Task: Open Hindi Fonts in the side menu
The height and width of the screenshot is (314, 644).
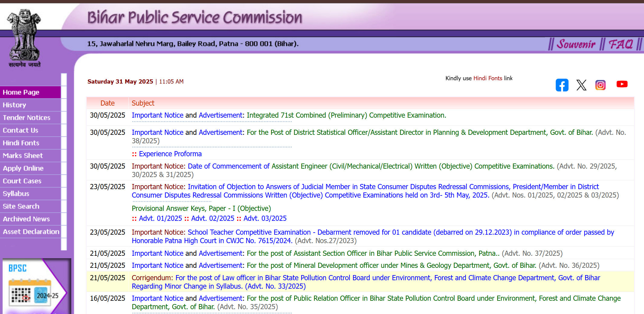Action: [x=30, y=143]
